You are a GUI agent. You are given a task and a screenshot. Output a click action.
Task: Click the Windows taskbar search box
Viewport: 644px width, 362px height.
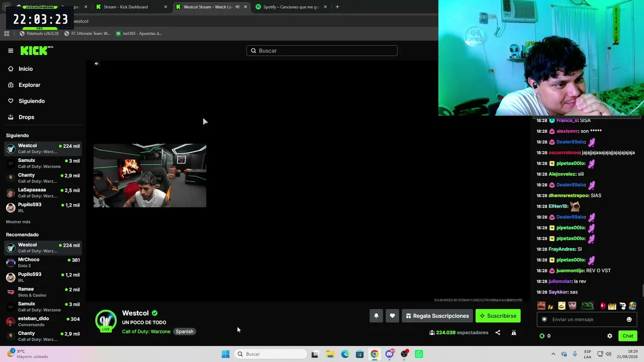(x=271, y=354)
